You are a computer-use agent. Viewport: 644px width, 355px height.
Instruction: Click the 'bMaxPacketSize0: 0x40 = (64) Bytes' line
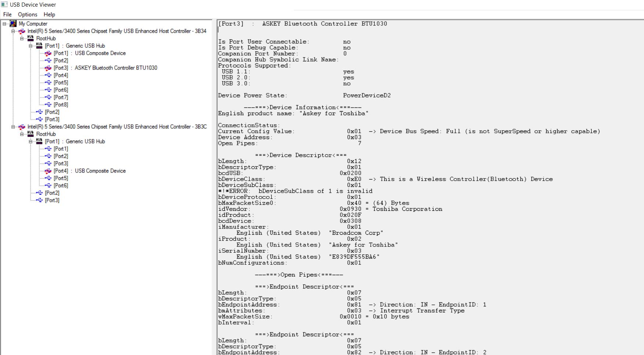click(313, 203)
